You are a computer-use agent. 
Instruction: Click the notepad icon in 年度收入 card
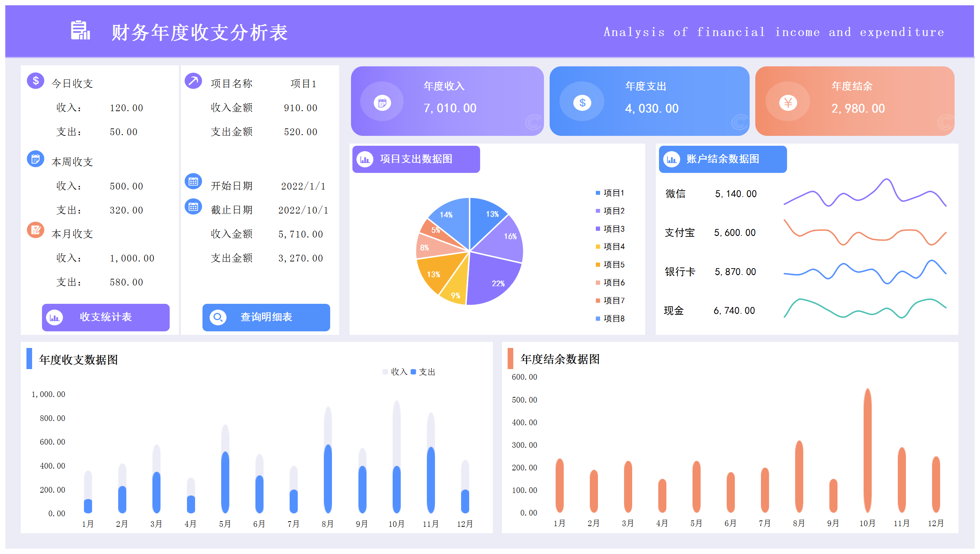click(382, 102)
